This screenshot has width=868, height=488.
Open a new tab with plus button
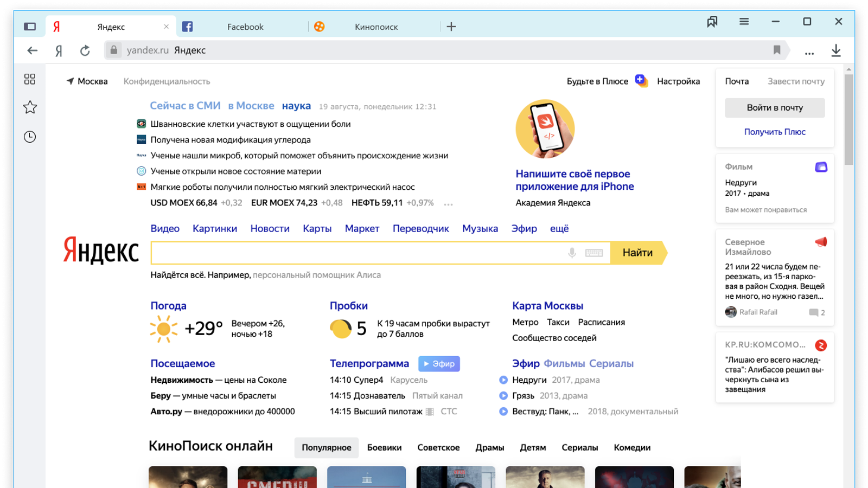[x=451, y=27]
